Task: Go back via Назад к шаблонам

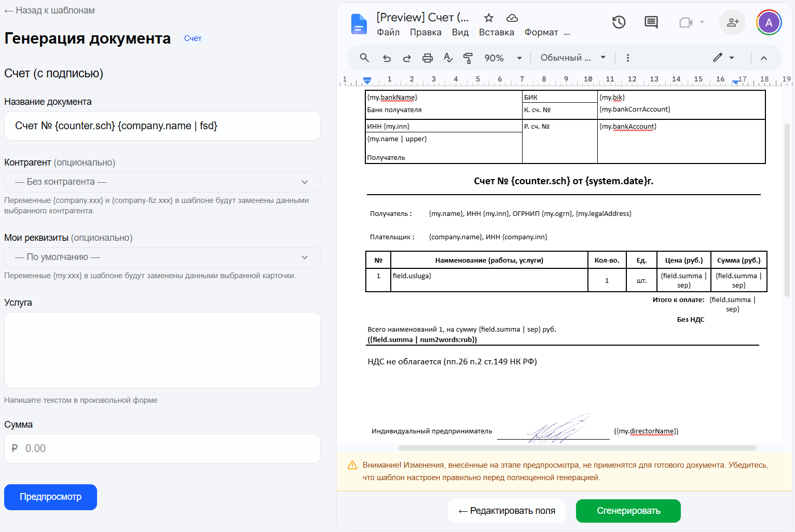Action: (x=49, y=10)
